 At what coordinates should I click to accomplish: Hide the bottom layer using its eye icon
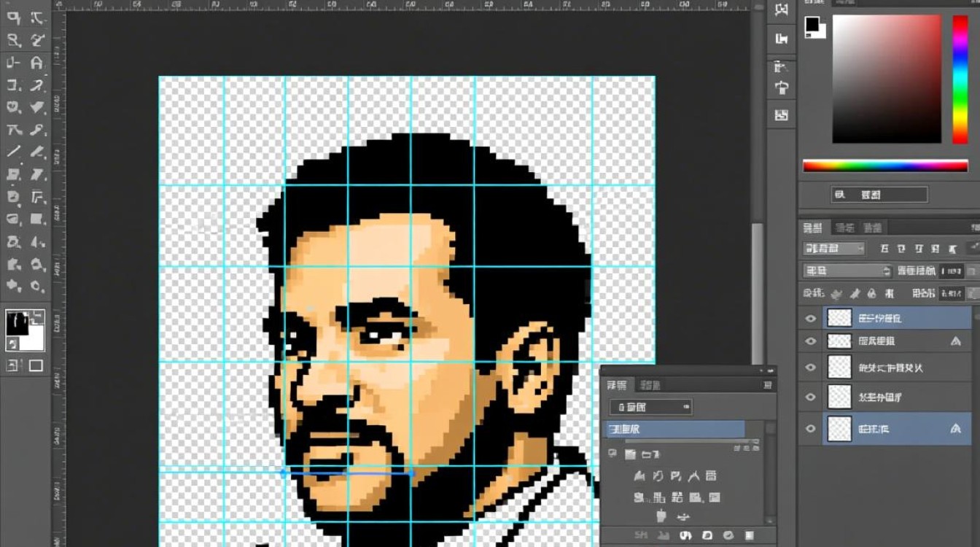click(810, 429)
